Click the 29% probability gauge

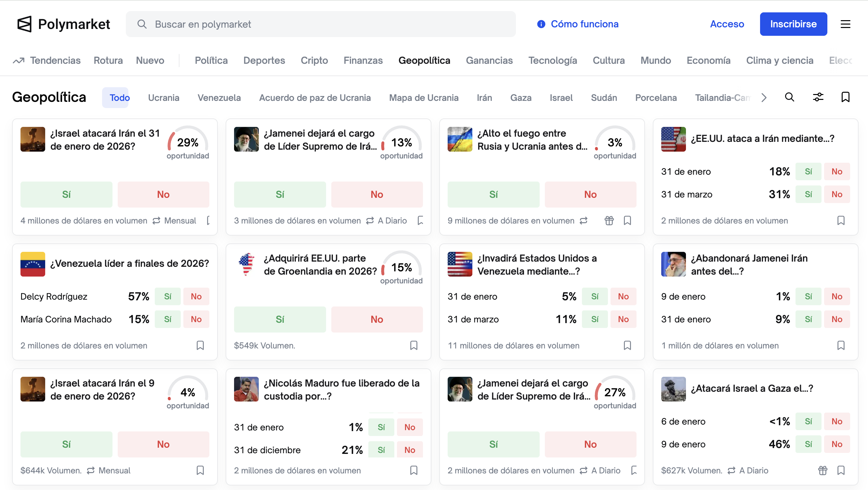tap(188, 142)
